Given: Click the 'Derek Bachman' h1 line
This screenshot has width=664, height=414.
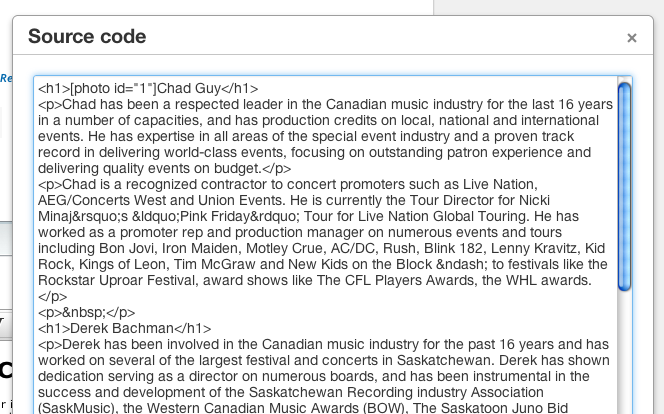Looking at the screenshot, I should tap(124, 328).
